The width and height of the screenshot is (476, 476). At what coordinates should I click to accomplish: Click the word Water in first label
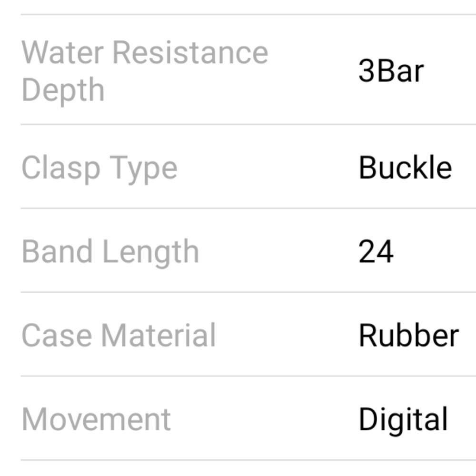tap(63, 53)
